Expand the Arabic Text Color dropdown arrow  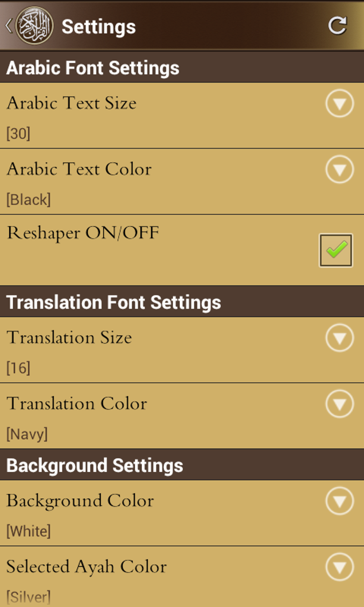click(x=339, y=169)
